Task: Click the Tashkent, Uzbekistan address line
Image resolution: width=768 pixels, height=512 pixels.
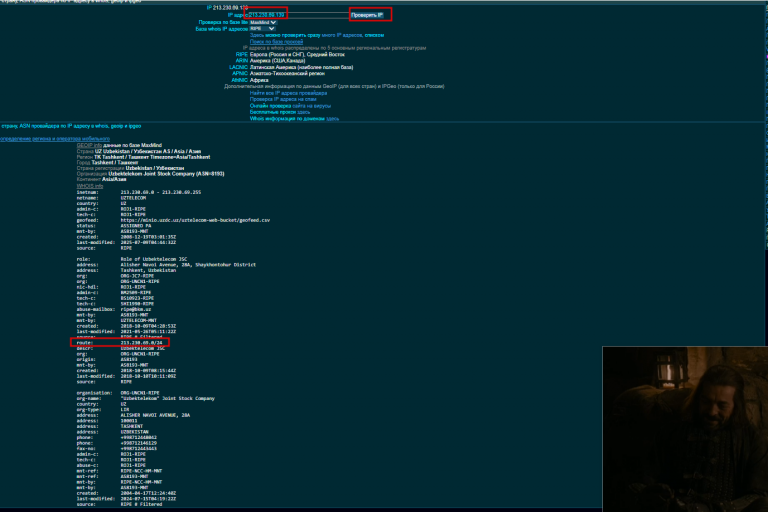Action: pyautogui.click(x=148, y=270)
